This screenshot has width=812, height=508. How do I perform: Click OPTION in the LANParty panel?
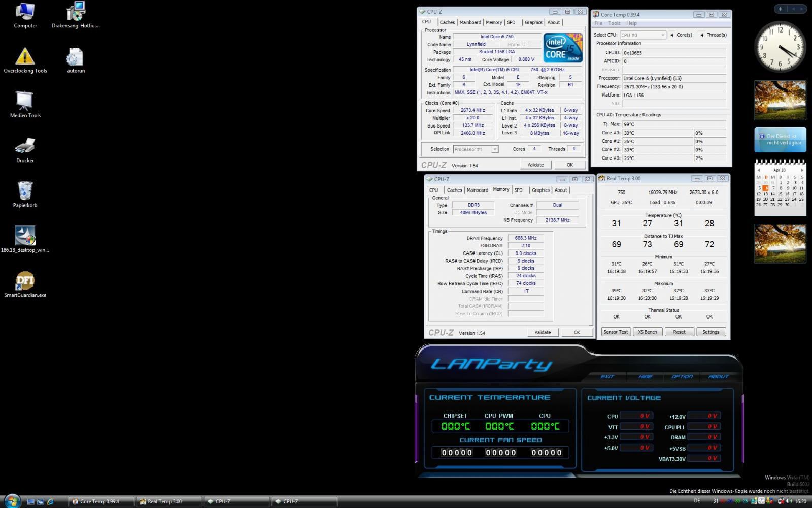click(682, 377)
